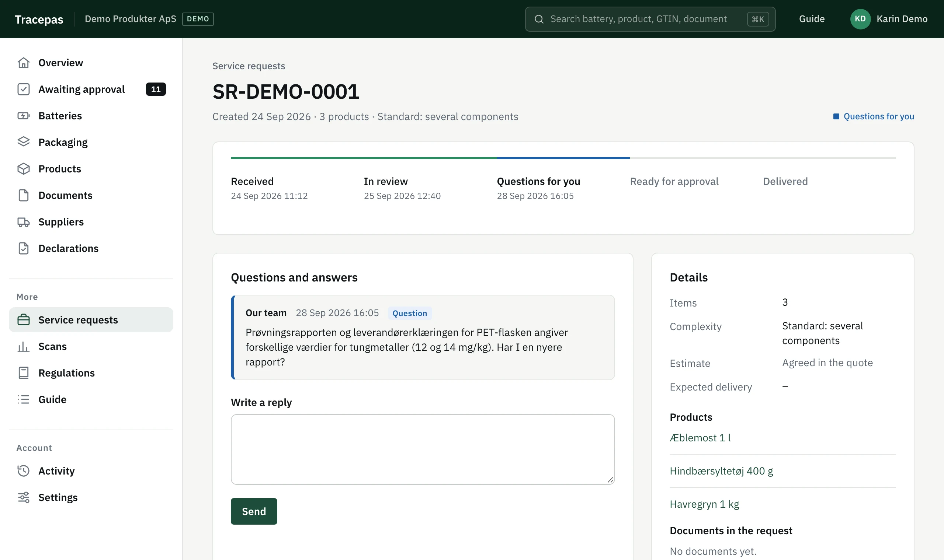Follow the Service requests breadcrumb link

249,66
